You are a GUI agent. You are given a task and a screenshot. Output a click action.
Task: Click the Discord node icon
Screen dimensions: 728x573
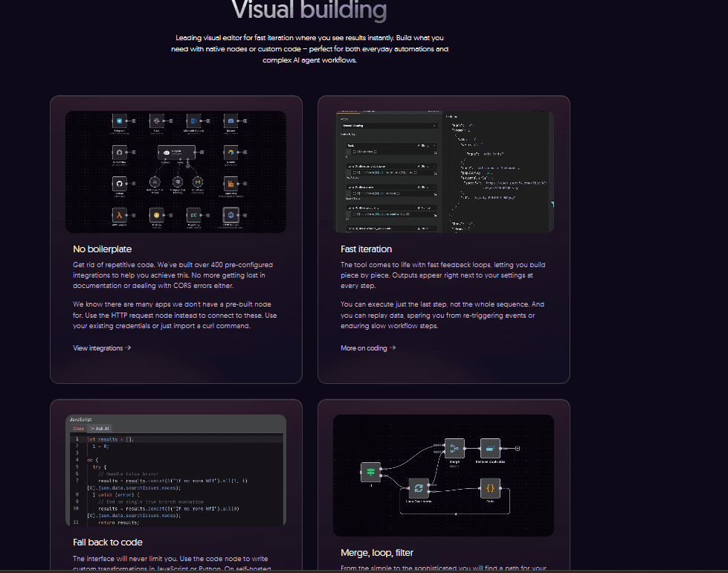pyautogui.click(x=231, y=120)
